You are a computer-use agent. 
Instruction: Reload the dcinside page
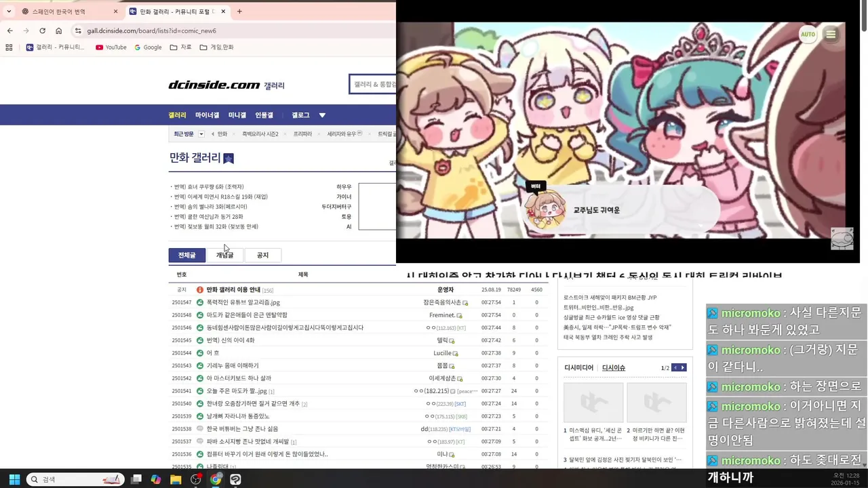(42, 30)
